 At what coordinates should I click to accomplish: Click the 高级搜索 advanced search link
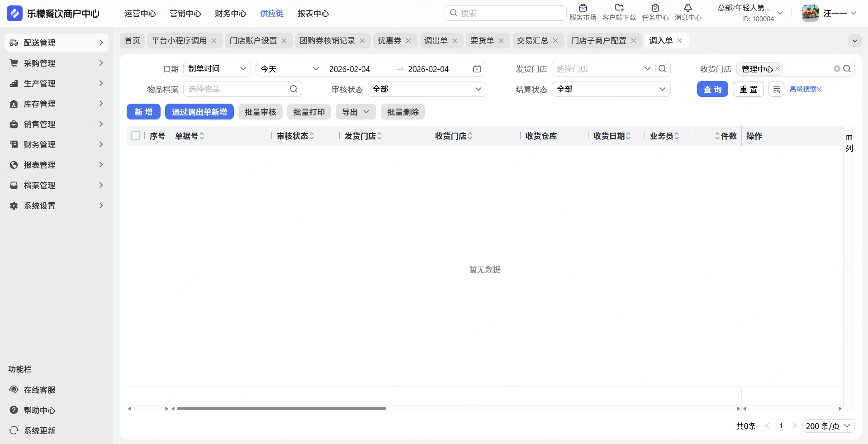point(805,89)
